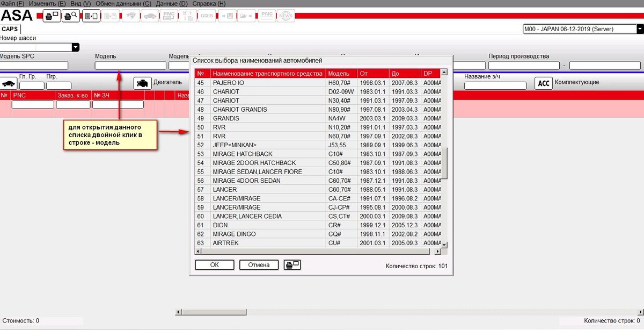Click the print preview magnifier icon
The height and width of the screenshot is (330, 644).
71,16
